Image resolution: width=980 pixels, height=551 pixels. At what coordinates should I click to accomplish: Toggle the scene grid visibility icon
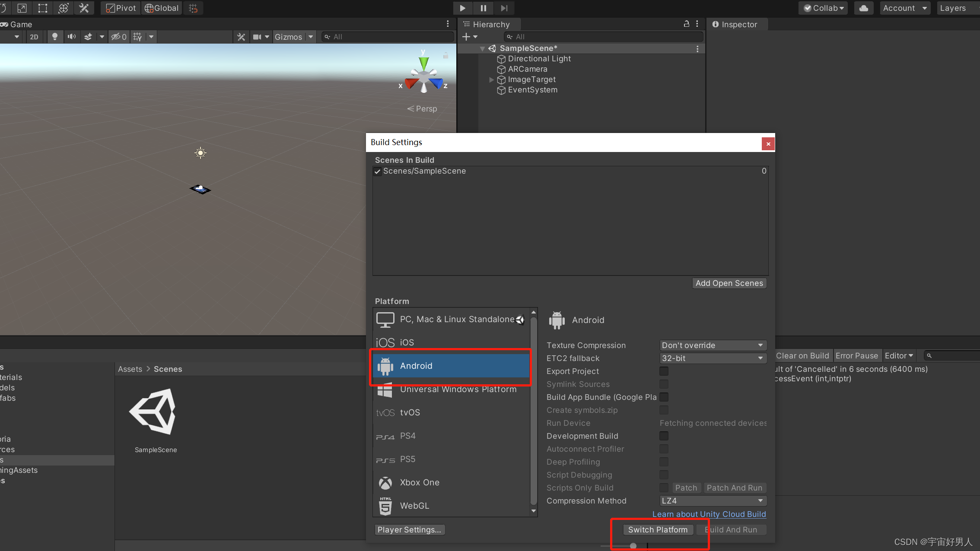(x=138, y=37)
